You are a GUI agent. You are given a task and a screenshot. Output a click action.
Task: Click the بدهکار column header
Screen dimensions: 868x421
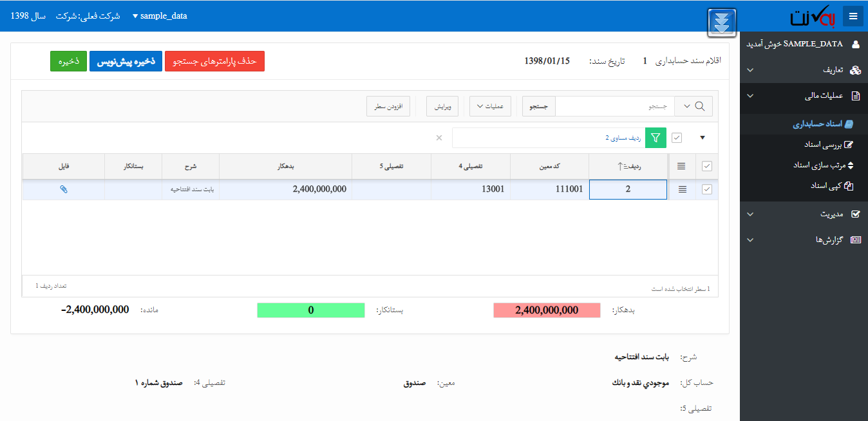pyautogui.click(x=285, y=166)
